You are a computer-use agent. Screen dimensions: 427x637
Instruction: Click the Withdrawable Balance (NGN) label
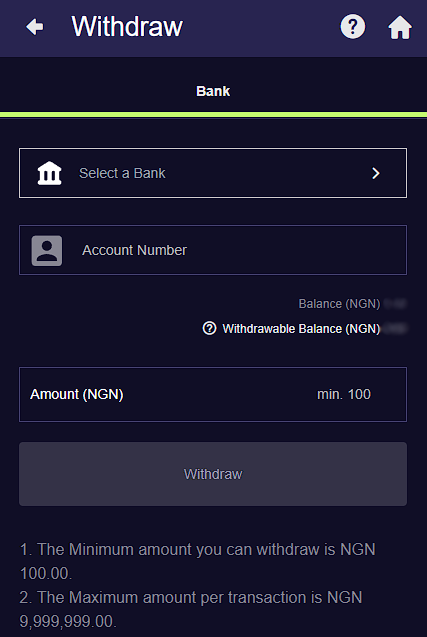pyautogui.click(x=301, y=329)
